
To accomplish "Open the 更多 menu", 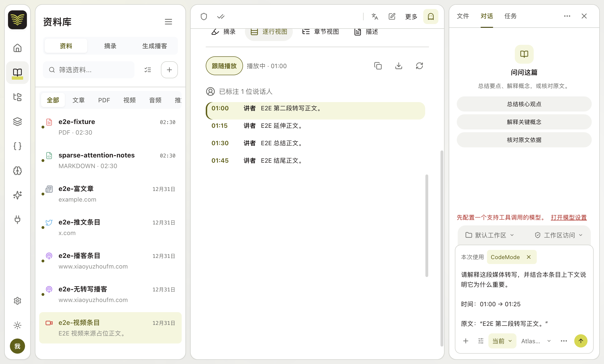I will pyautogui.click(x=411, y=17).
